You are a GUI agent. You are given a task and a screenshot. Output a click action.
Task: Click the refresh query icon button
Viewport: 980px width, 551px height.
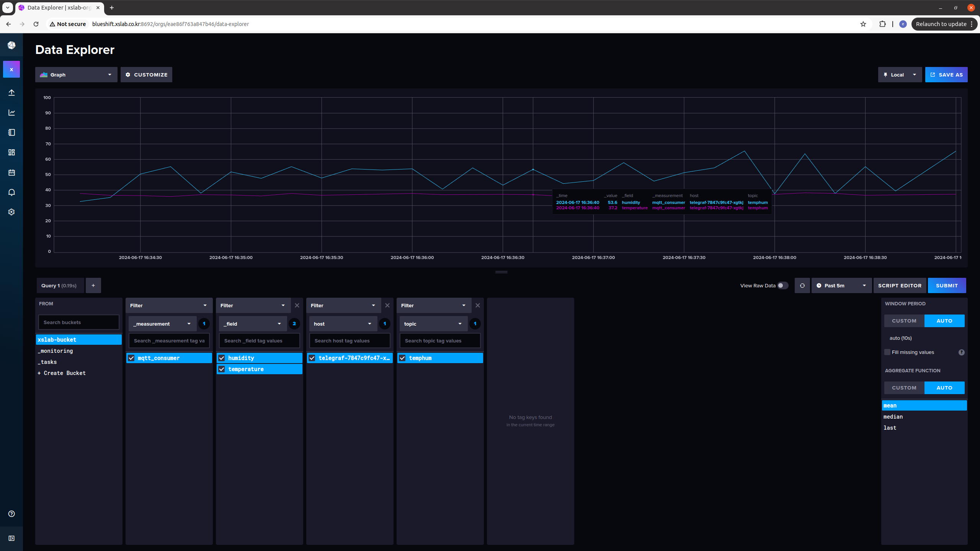802,285
